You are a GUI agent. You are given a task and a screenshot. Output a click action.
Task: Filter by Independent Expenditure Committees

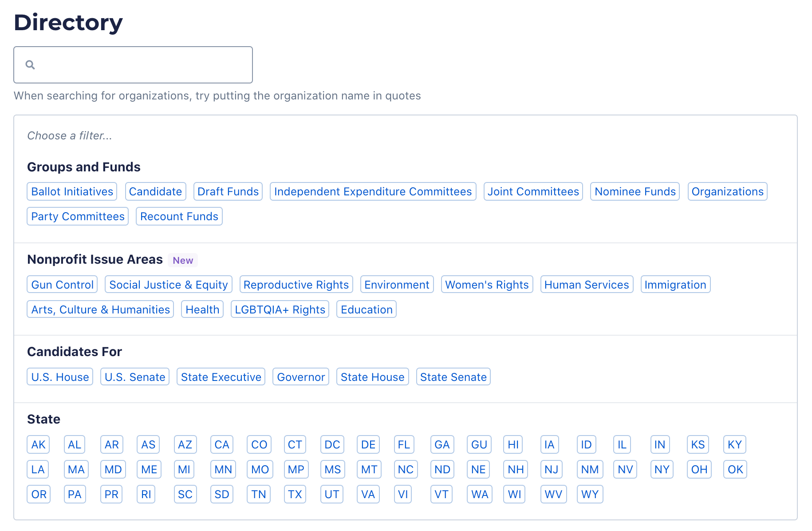(x=373, y=191)
